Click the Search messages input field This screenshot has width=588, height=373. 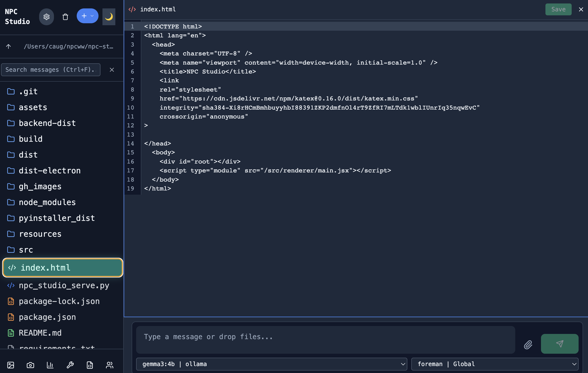pyautogui.click(x=51, y=70)
